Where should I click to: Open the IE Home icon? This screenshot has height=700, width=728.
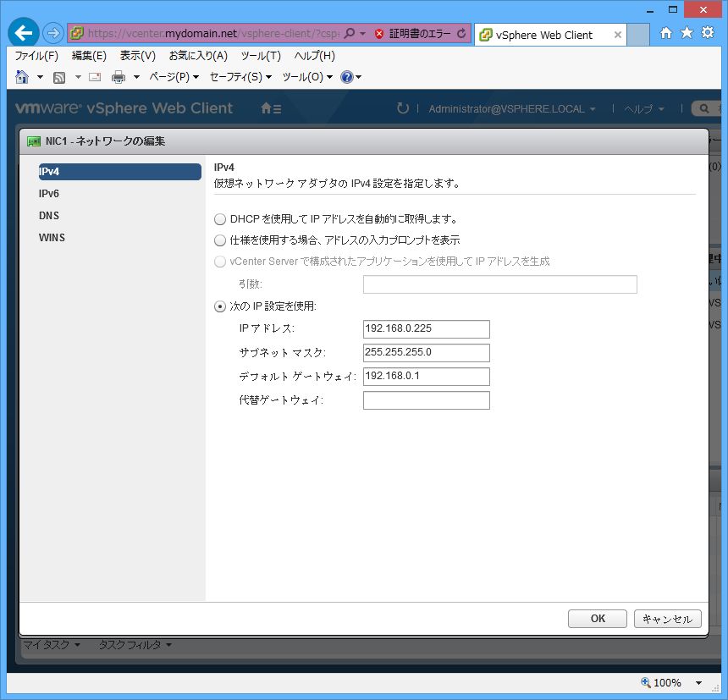coord(666,32)
